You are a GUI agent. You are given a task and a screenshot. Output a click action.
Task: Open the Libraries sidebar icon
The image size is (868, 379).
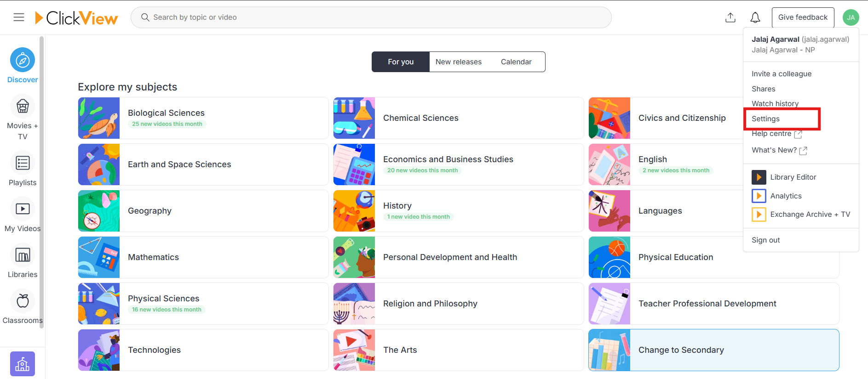[x=23, y=255]
